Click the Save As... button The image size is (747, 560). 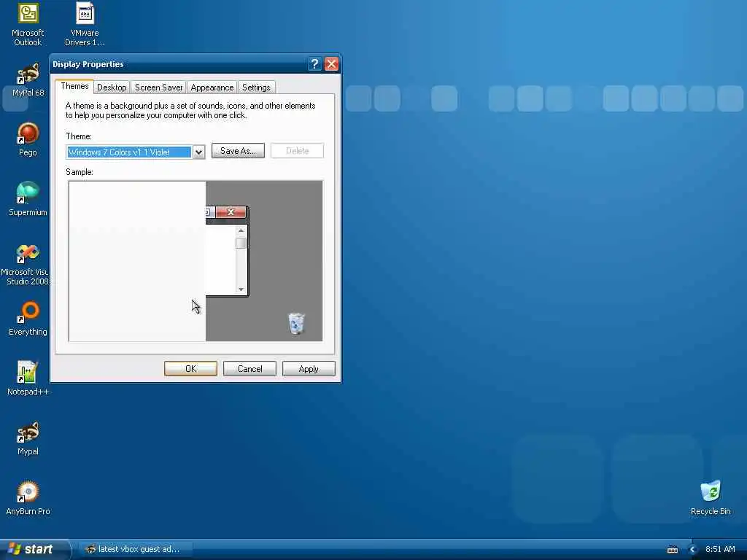click(238, 151)
